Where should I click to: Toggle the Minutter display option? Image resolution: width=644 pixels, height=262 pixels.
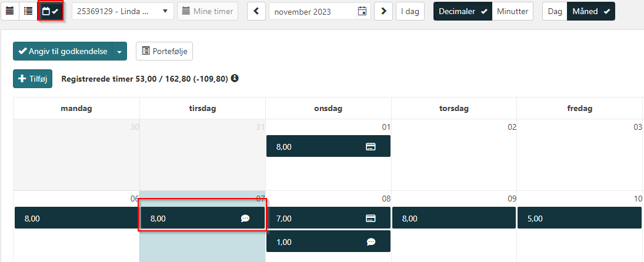[x=512, y=11]
